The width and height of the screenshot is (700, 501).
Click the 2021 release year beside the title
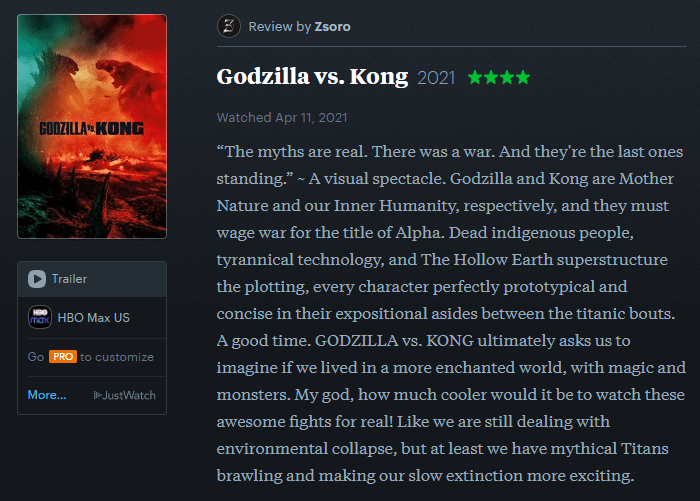[x=437, y=78]
